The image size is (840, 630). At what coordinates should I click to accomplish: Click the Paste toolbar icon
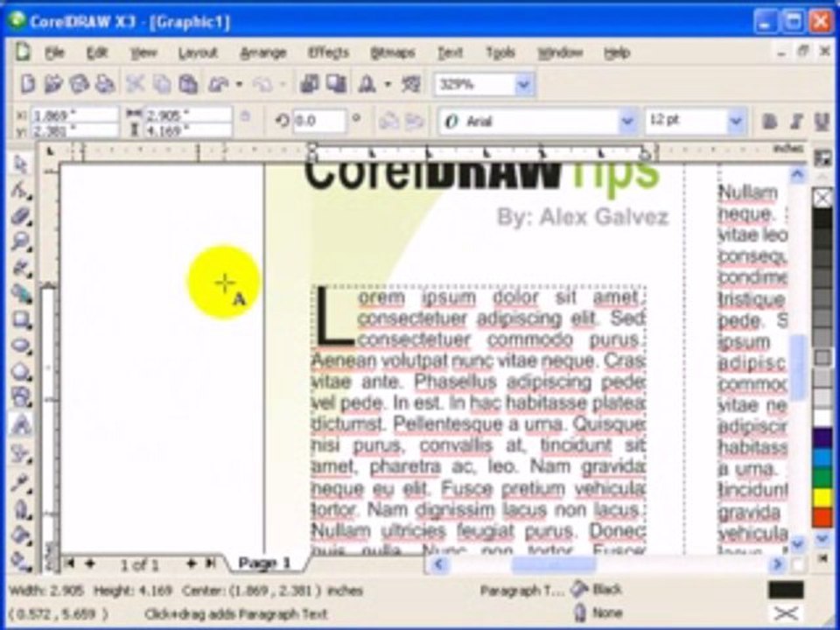[x=187, y=84]
